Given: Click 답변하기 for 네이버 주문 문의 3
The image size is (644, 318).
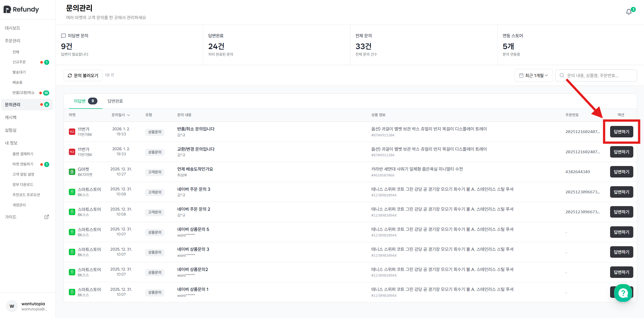Looking at the screenshot, I should point(622,192).
